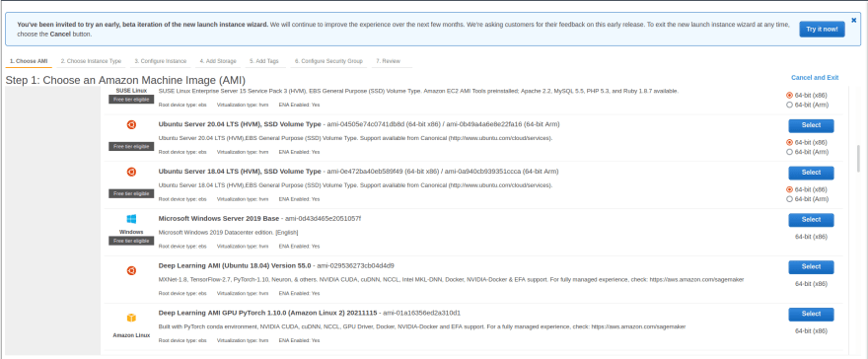Click the SUSE Linux label
This screenshot has width=868, height=359.
click(x=131, y=90)
